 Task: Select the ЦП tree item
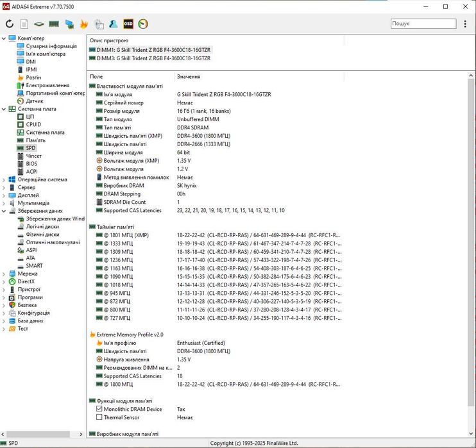point(30,117)
